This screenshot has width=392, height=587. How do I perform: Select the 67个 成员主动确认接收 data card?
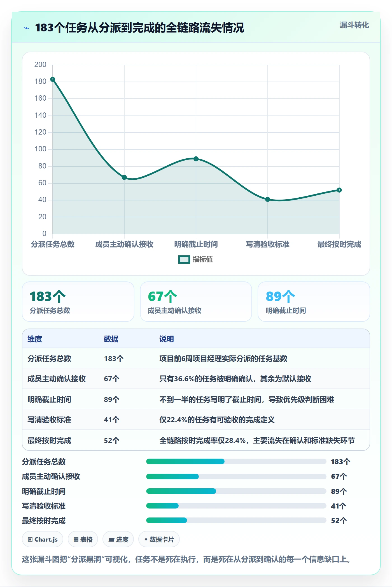click(196, 302)
